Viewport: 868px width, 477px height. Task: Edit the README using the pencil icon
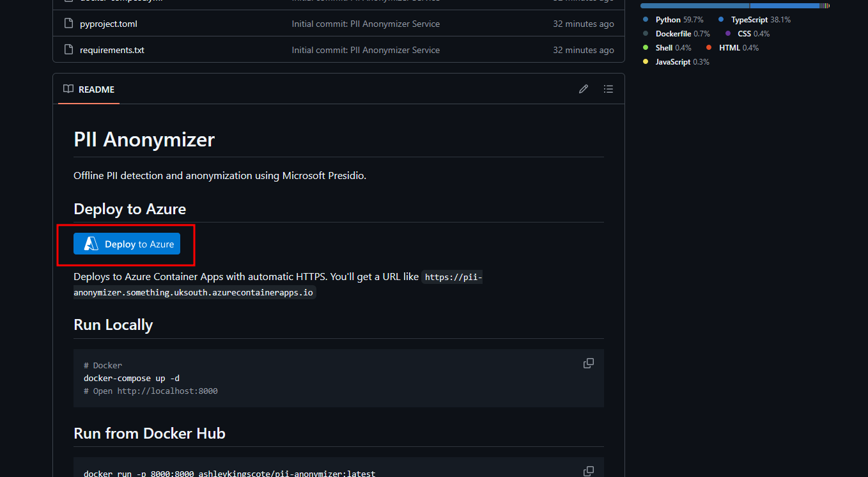583,90
